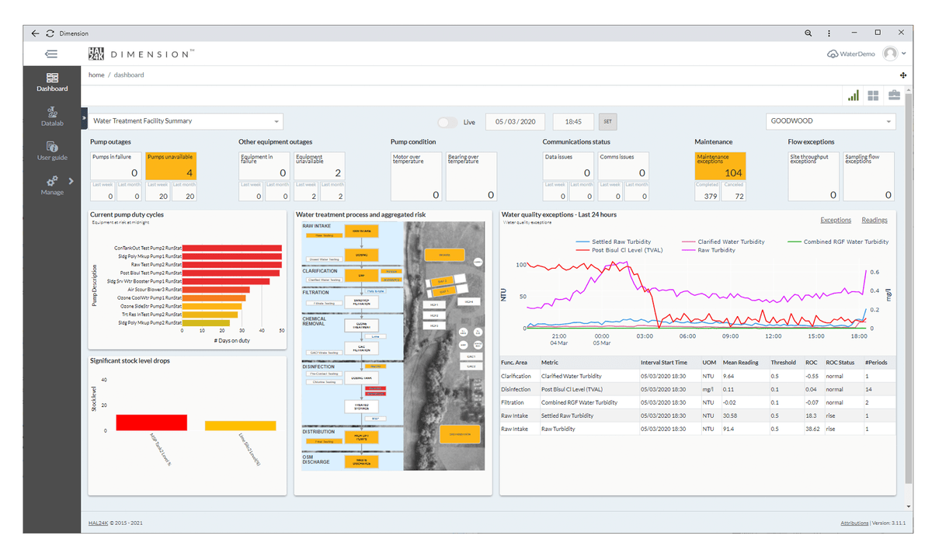Click the bar chart view icon
Viewport: 932px width, 560px height.
854,95
